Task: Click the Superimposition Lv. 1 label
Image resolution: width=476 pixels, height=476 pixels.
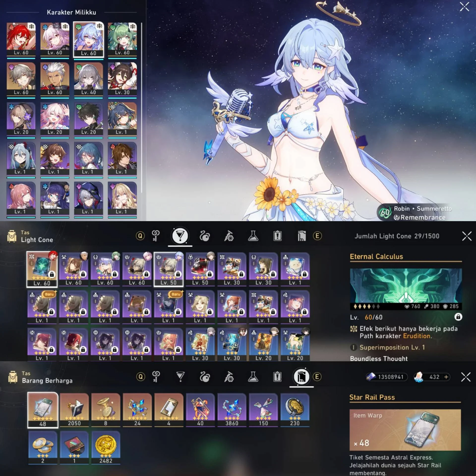Action: click(x=392, y=347)
